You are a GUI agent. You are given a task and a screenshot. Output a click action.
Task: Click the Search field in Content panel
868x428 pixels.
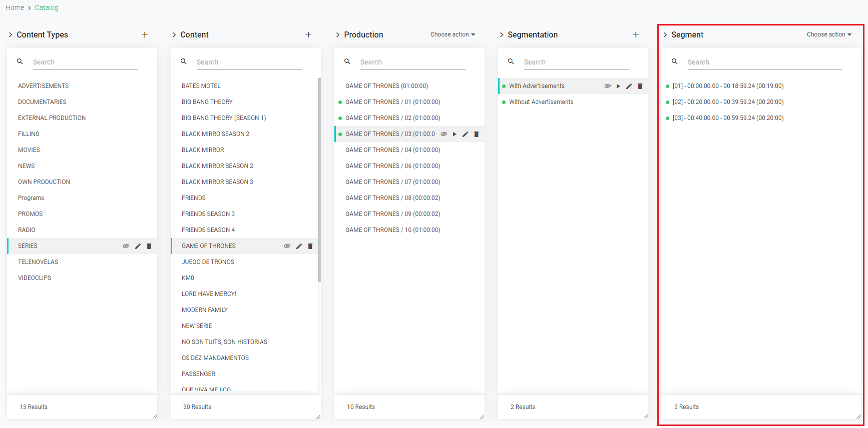249,62
